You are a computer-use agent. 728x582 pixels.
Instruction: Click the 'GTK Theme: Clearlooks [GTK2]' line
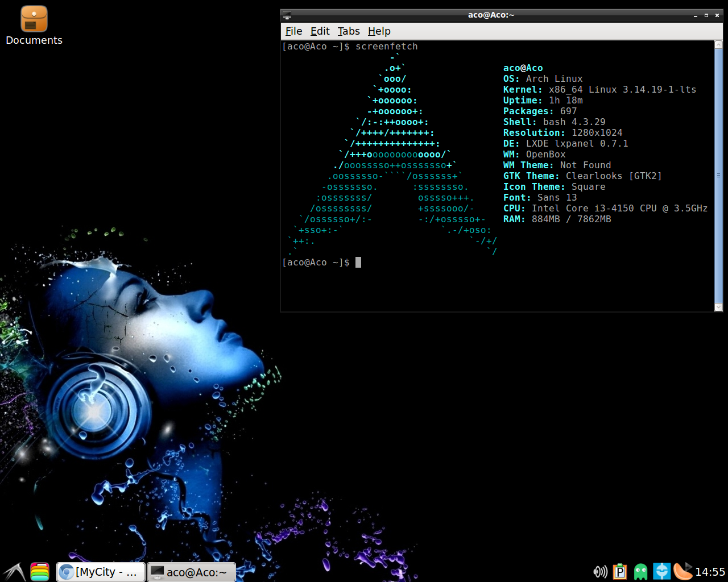point(583,176)
